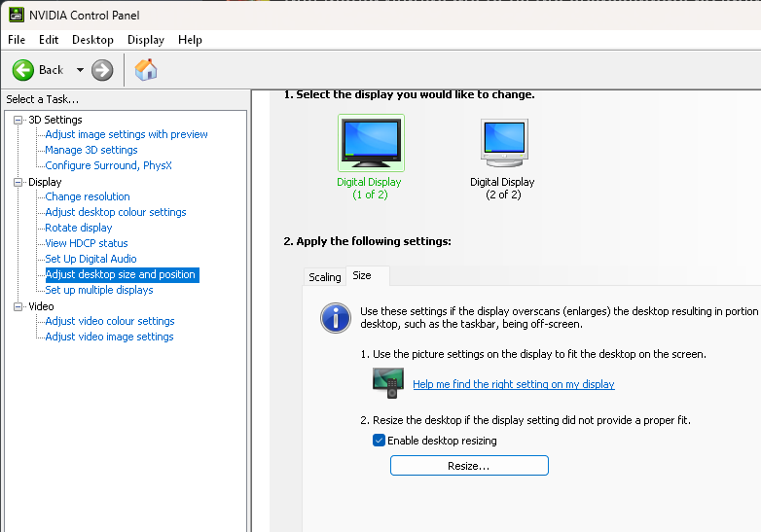Open Adjust image settings with preview
The image size is (761, 532).
pos(127,134)
